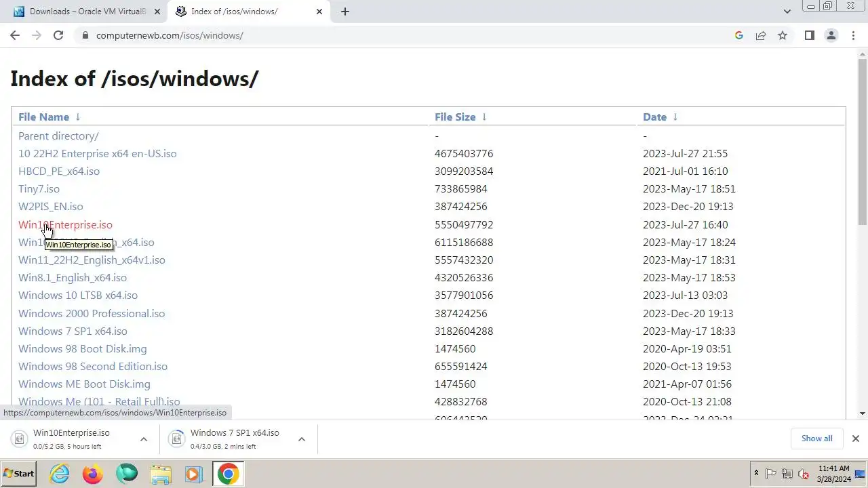Open the Win10Enterprise.iso download item
Screen dimensions: 868x488
click(x=72, y=439)
